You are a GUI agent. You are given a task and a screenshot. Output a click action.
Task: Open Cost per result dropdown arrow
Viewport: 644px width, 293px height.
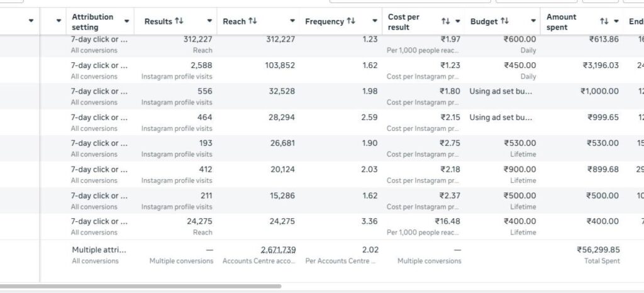pos(458,21)
